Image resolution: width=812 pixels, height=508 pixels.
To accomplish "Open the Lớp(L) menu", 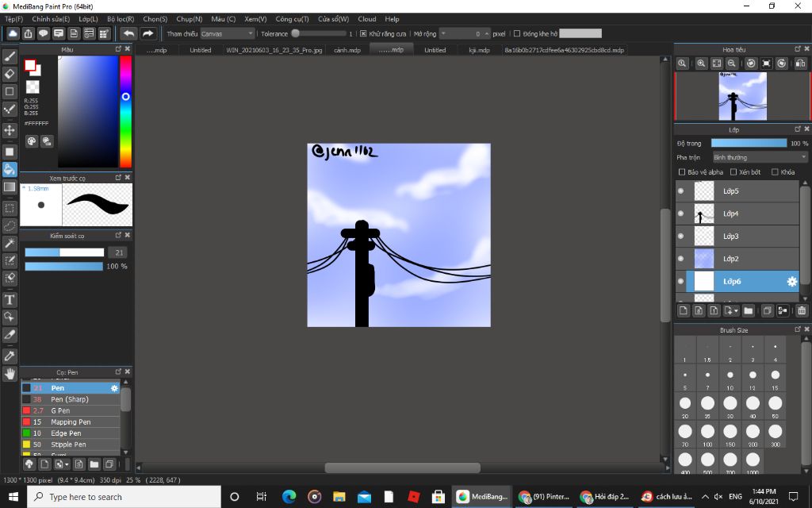I will tap(88, 19).
